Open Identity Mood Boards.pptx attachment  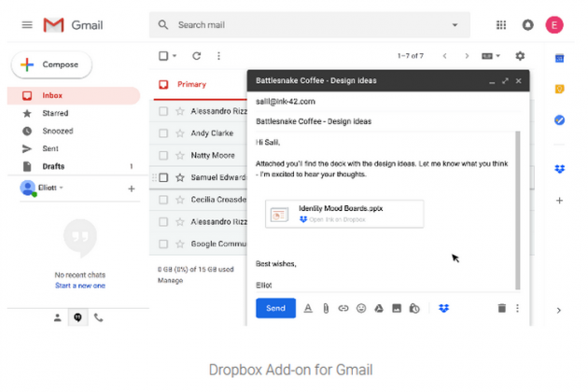(344, 214)
